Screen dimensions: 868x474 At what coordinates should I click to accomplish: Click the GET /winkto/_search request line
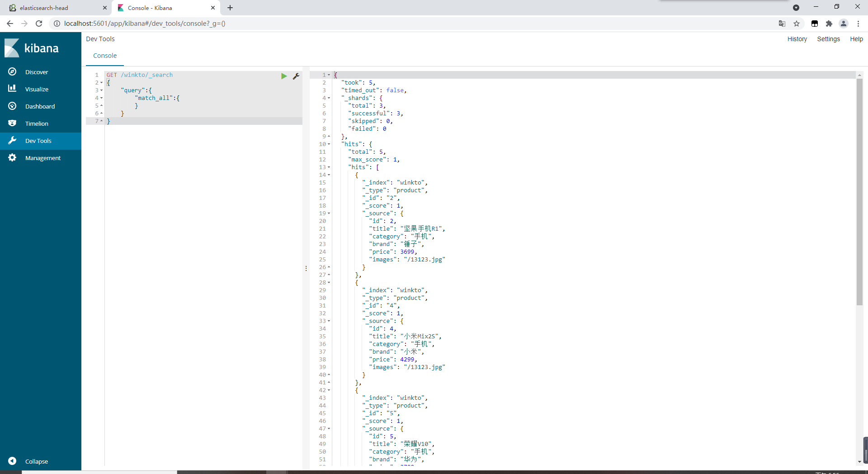(x=140, y=75)
